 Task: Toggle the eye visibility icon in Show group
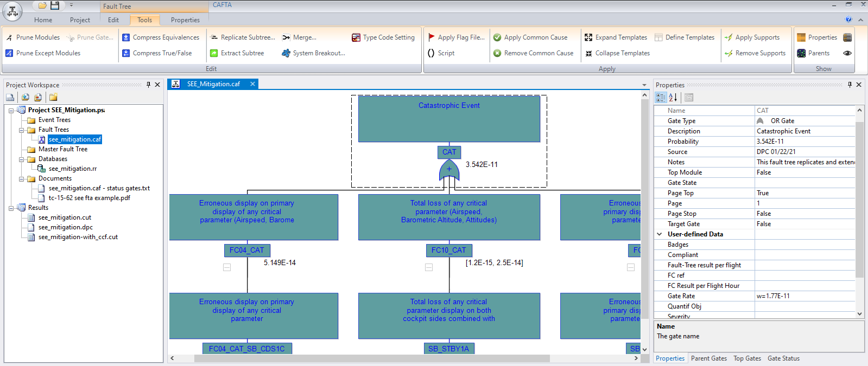point(847,53)
